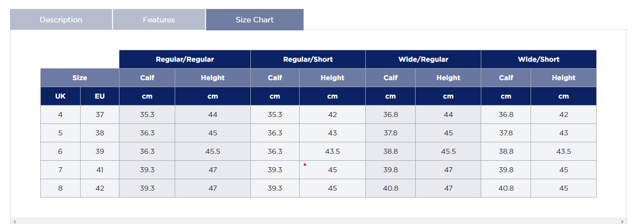Select Regular/Short height 43 cell

[x=332, y=133]
